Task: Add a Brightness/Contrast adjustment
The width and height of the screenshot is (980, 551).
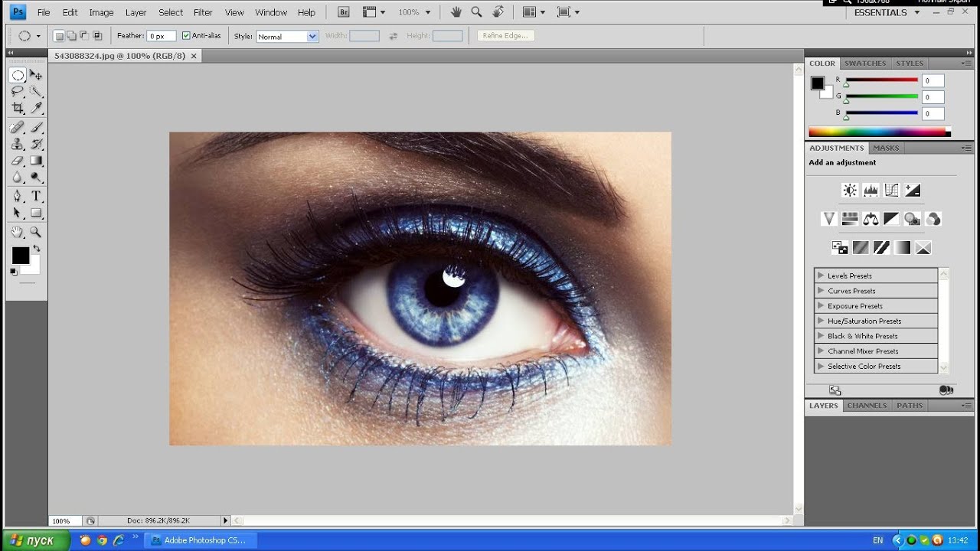Action: click(x=850, y=191)
